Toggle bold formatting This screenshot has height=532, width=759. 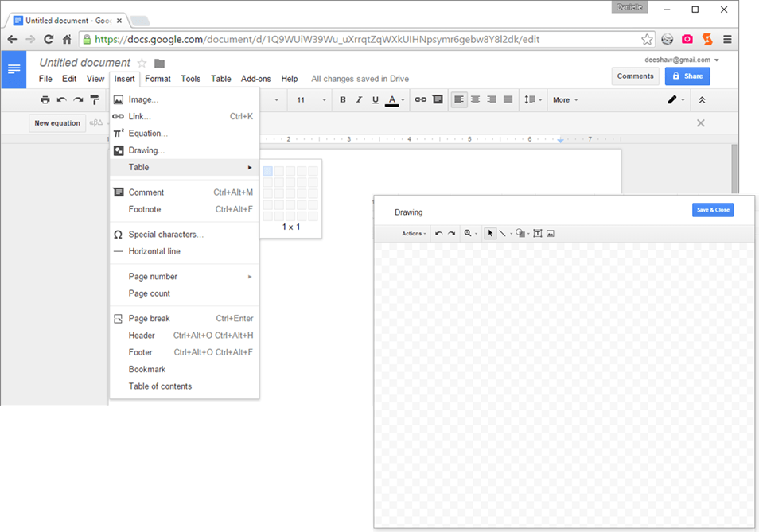point(343,99)
